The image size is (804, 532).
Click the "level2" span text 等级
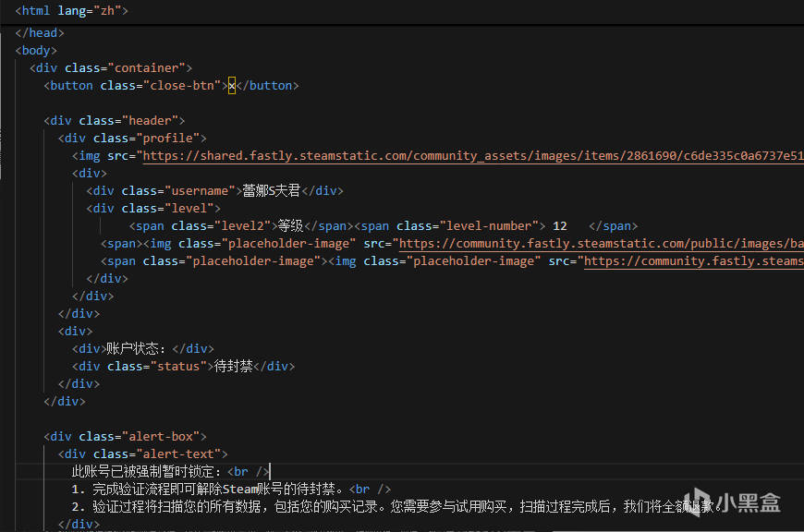[x=290, y=225]
